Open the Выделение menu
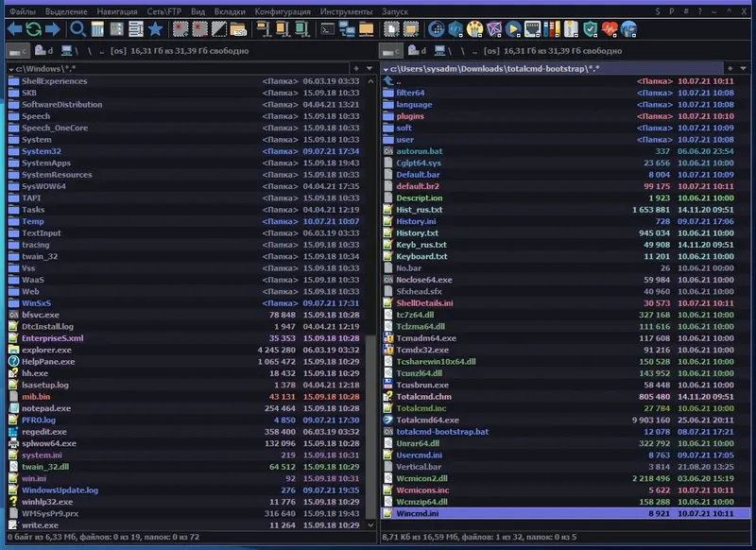756x550 pixels. coord(66,11)
